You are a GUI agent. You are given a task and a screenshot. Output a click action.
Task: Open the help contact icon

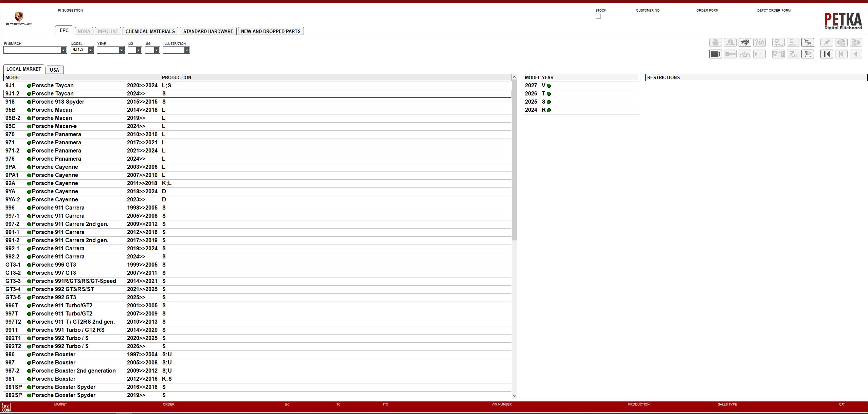click(760, 42)
